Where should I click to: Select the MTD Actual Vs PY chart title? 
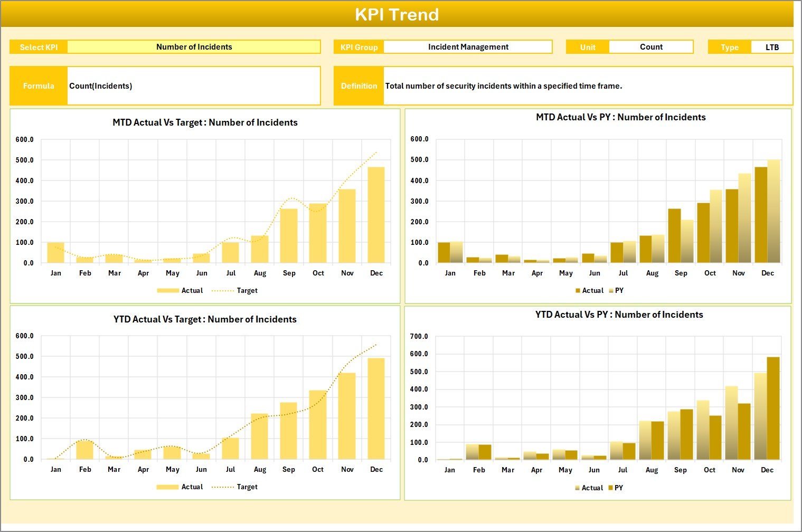click(x=620, y=117)
